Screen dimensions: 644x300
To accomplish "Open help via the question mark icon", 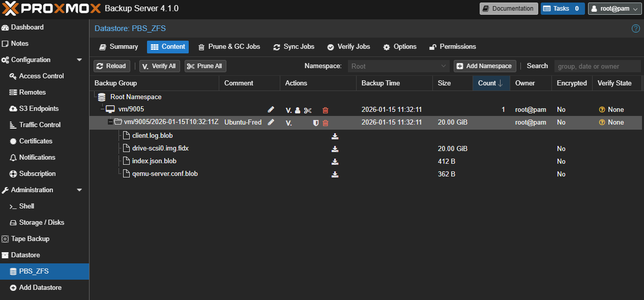I will point(635,28).
